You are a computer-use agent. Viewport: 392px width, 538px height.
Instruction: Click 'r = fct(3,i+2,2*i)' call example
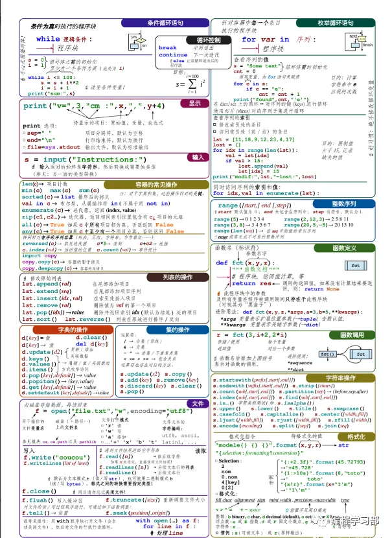click(252, 335)
